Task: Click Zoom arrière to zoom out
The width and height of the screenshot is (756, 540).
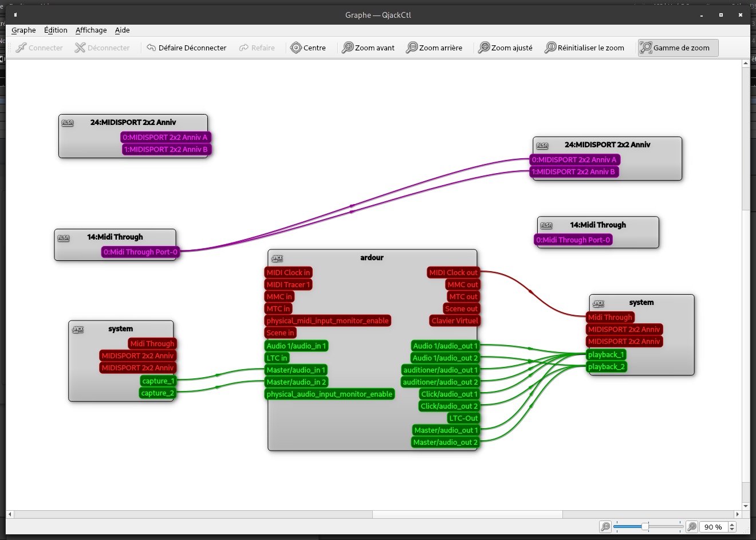Action: point(434,48)
